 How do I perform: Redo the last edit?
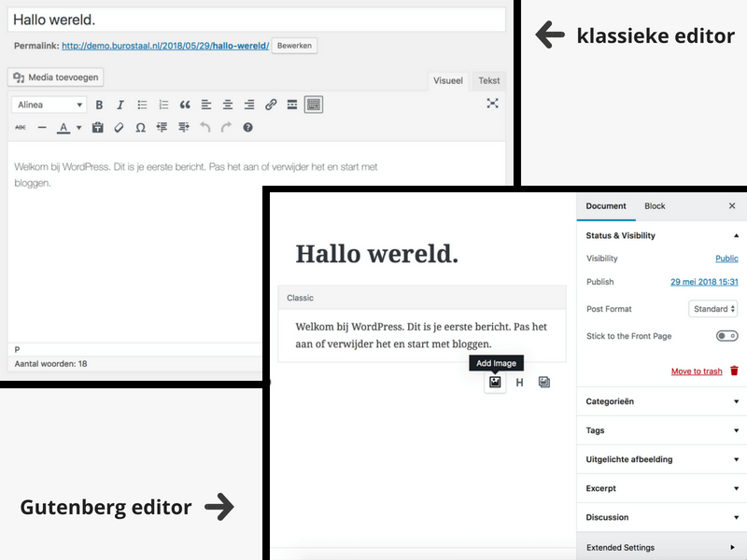click(226, 128)
